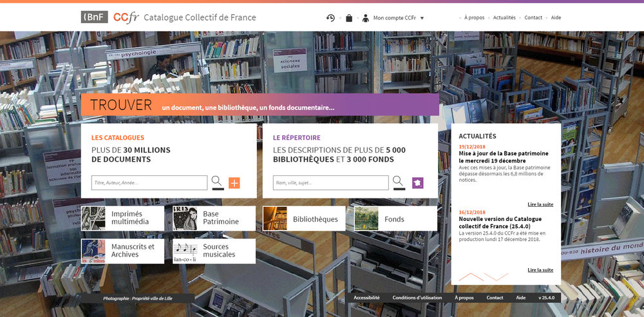Screen dimensions: 644x317
Task: Click the user account person icon
Action: coord(366,18)
